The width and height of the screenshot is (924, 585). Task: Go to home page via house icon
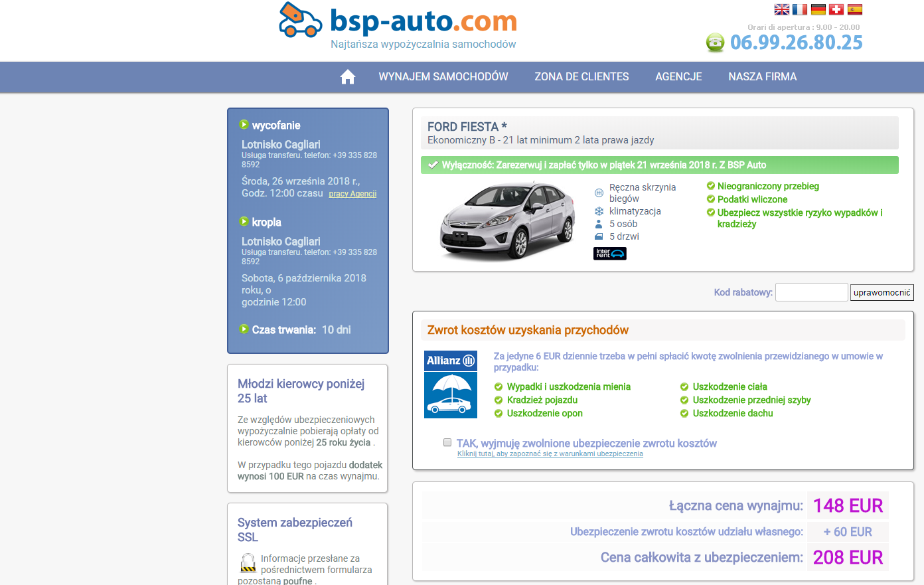348,77
